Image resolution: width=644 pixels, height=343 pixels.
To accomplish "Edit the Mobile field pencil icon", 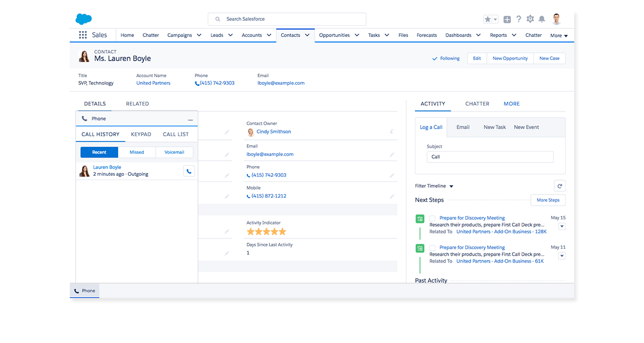I will click(x=392, y=196).
